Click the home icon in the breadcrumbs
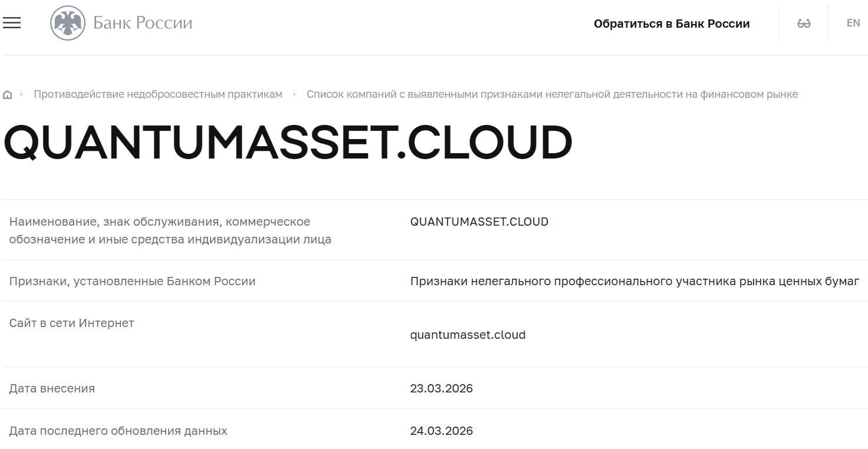The image size is (868, 449). (8, 94)
